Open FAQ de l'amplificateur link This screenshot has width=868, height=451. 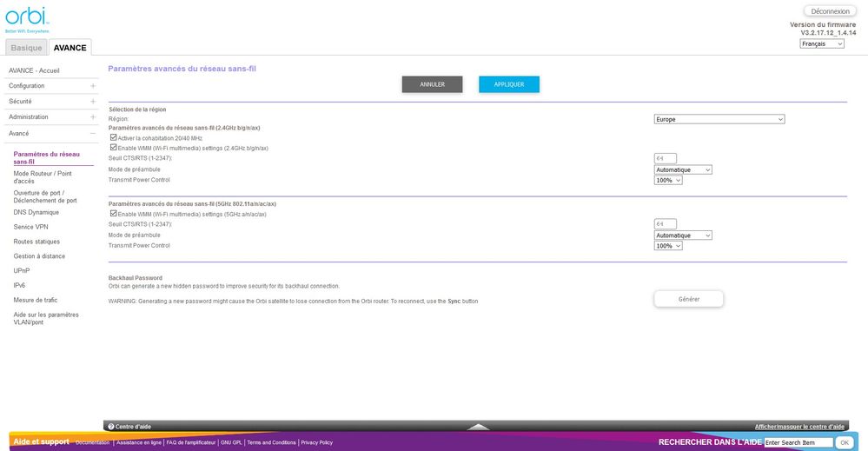coord(191,442)
